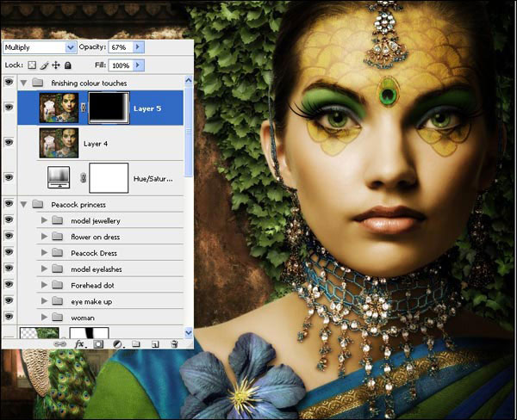This screenshot has width=517, height=420.
Task: Create a new layer group
Action: (136, 343)
